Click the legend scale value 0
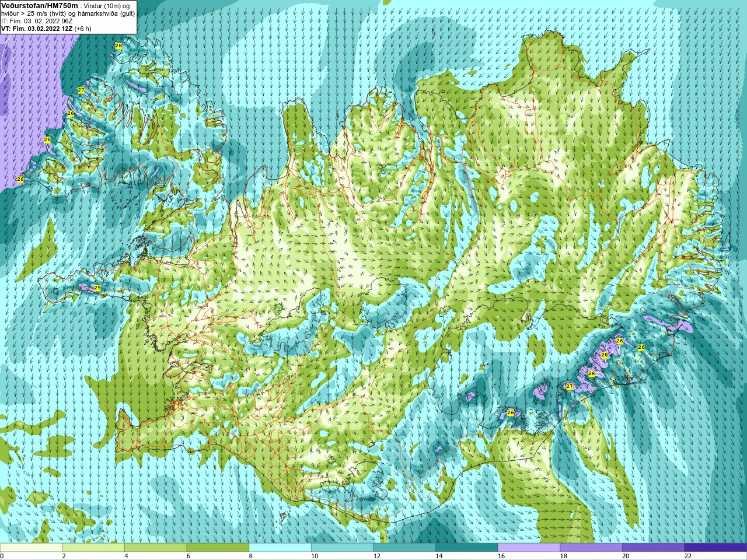747x560 pixels. [2, 556]
